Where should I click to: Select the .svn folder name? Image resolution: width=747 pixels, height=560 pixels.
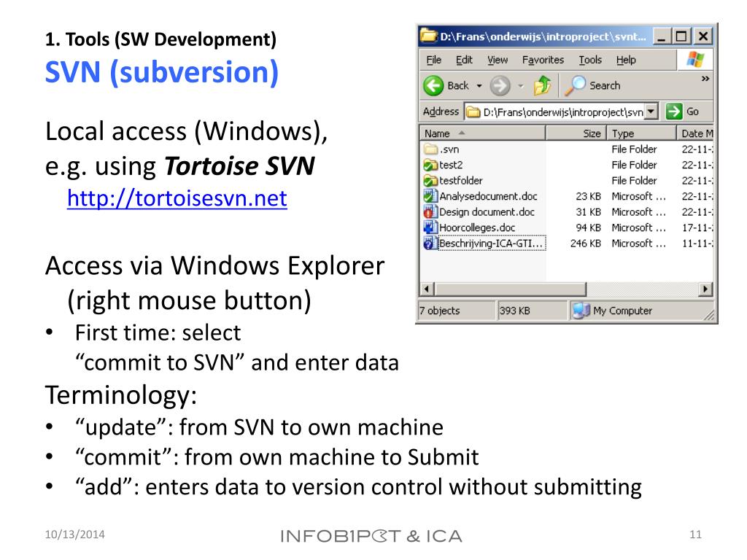point(449,149)
